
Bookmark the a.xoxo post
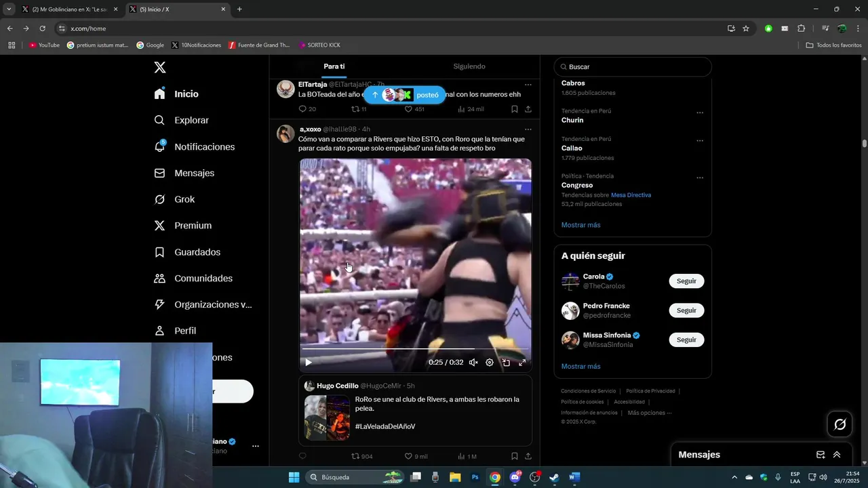[515, 456]
